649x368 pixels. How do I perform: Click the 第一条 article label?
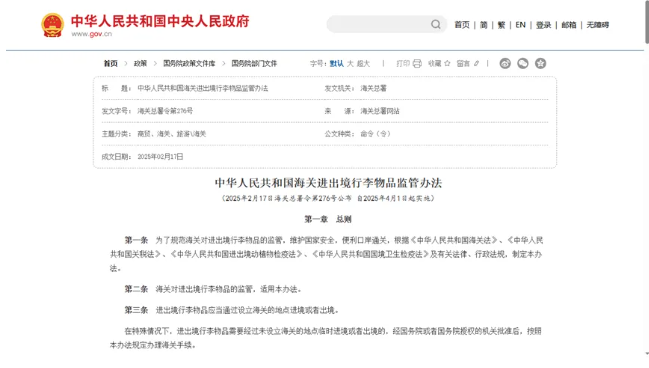tap(136, 240)
